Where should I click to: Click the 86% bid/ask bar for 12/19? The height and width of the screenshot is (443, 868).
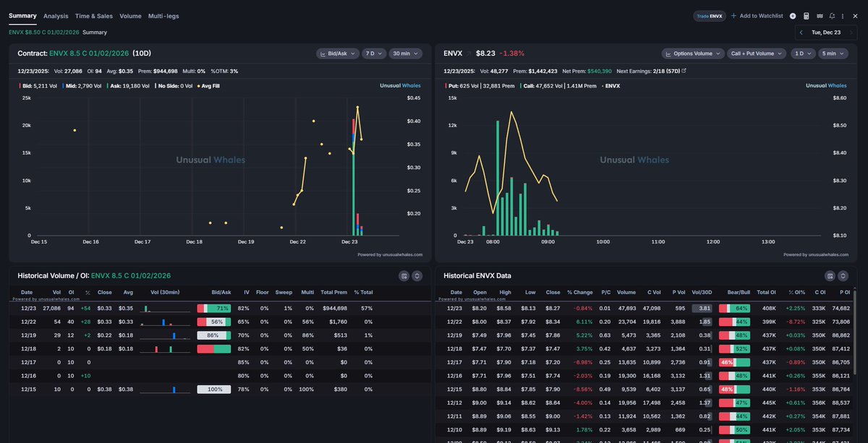point(213,335)
